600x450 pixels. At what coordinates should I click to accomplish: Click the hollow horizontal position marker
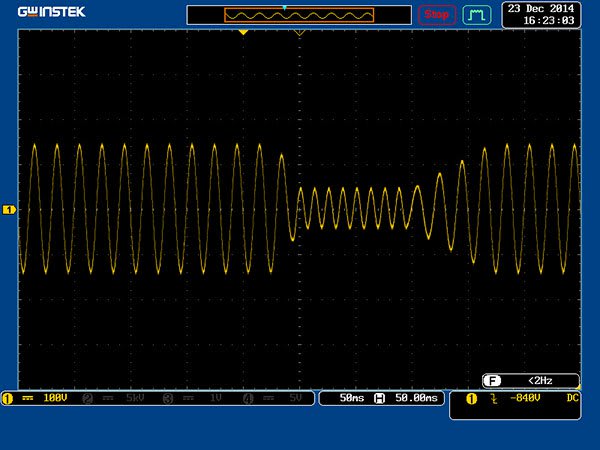[300, 33]
